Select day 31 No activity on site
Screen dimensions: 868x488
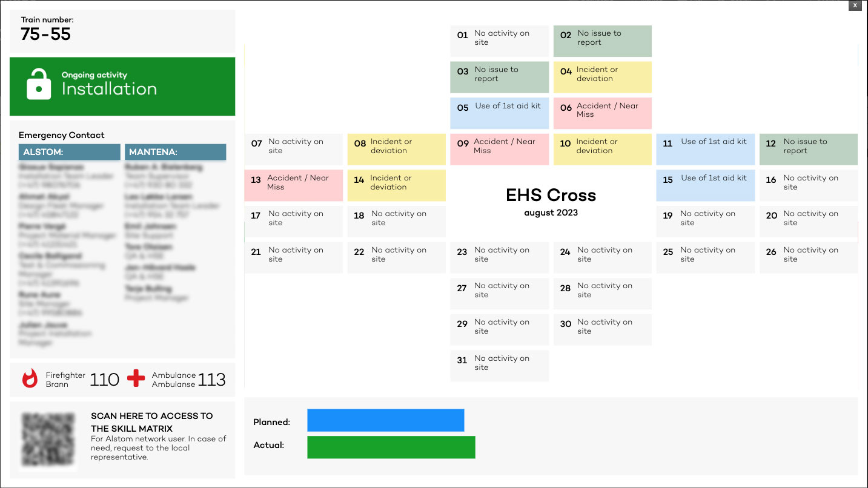click(x=499, y=366)
